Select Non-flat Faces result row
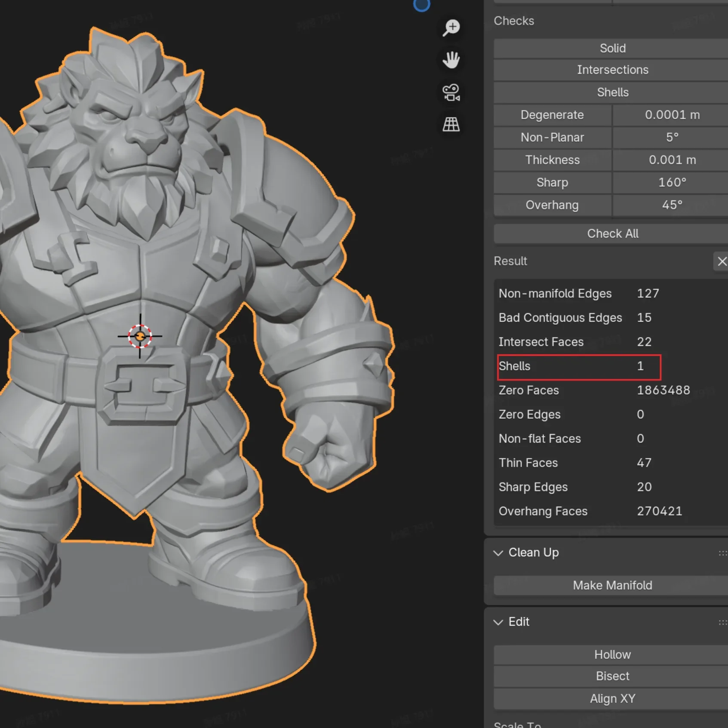The image size is (728, 728). pyautogui.click(x=611, y=439)
